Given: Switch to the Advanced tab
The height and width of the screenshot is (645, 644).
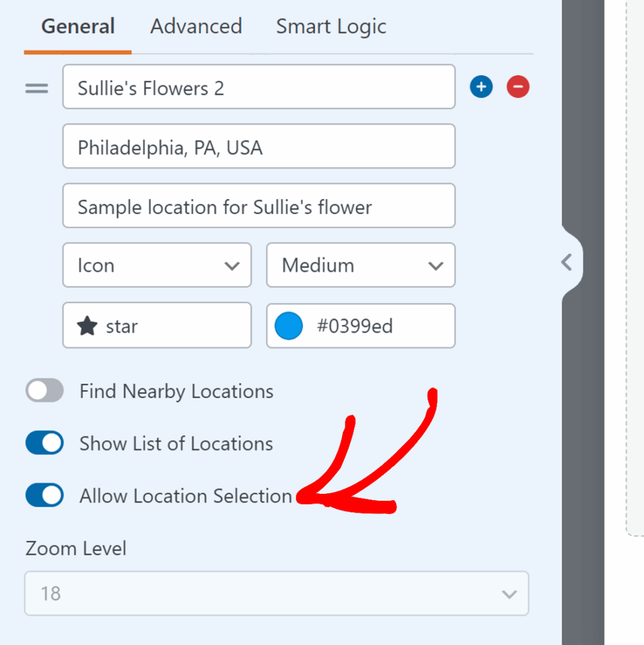Looking at the screenshot, I should pyautogui.click(x=196, y=26).
